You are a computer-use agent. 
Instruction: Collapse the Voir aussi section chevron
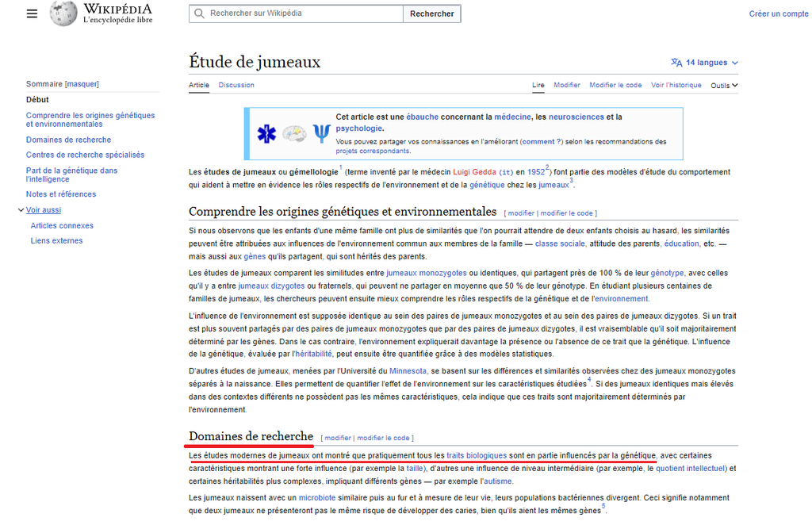[x=21, y=210]
